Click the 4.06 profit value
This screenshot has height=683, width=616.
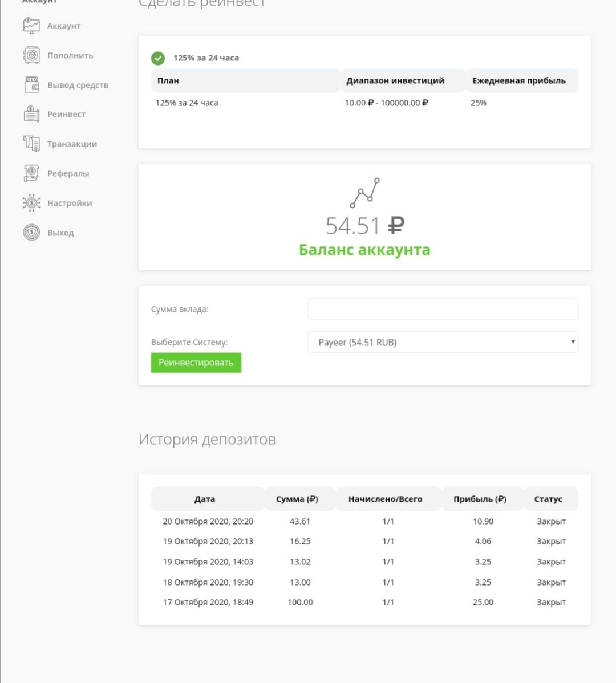[x=483, y=542]
